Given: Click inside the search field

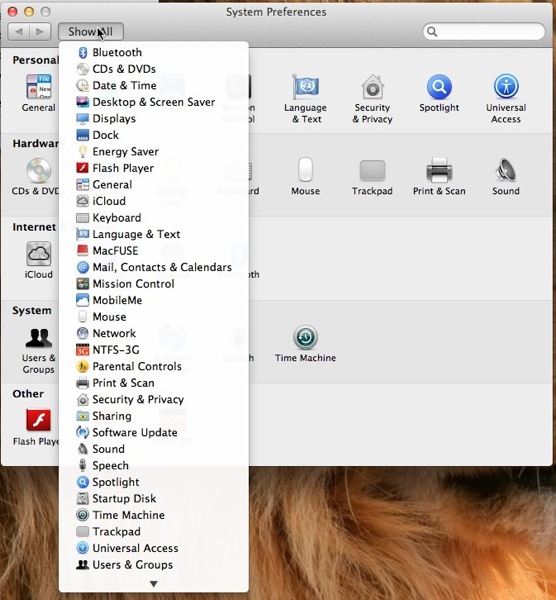Looking at the screenshot, I should [x=484, y=31].
